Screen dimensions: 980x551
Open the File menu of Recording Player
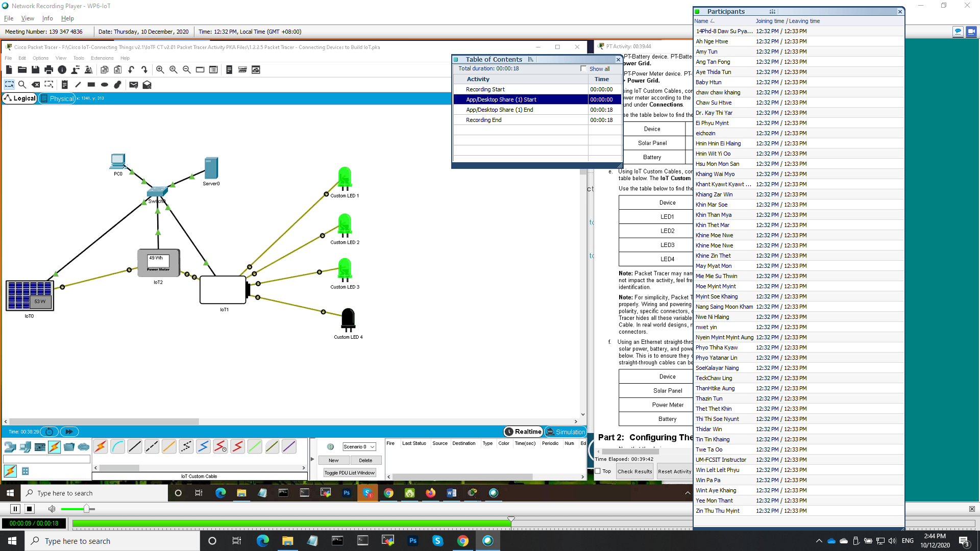pos(9,18)
